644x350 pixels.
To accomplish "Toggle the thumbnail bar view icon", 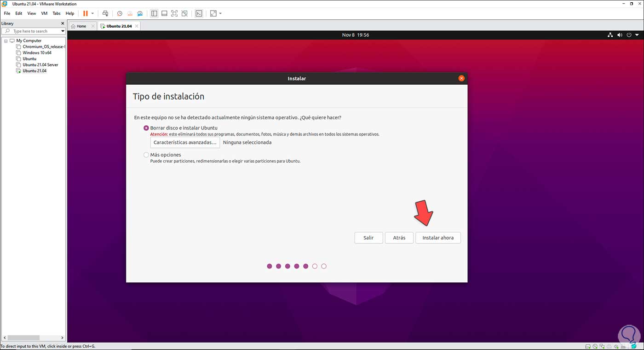I will [x=164, y=13].
